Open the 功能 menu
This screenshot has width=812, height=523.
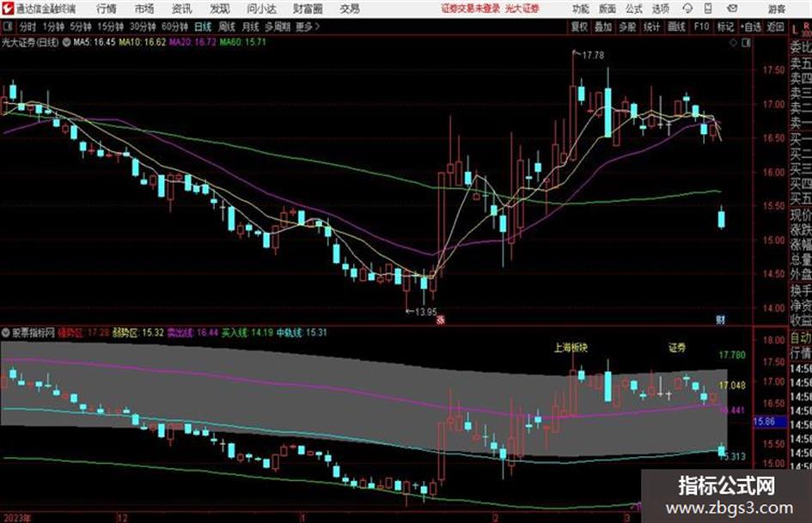[581, 9]
